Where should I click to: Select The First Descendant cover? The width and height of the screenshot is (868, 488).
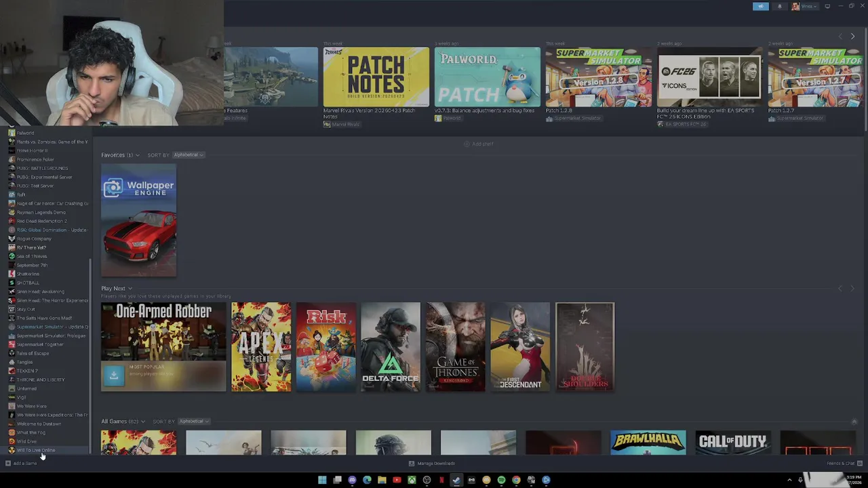click(520, 347)
